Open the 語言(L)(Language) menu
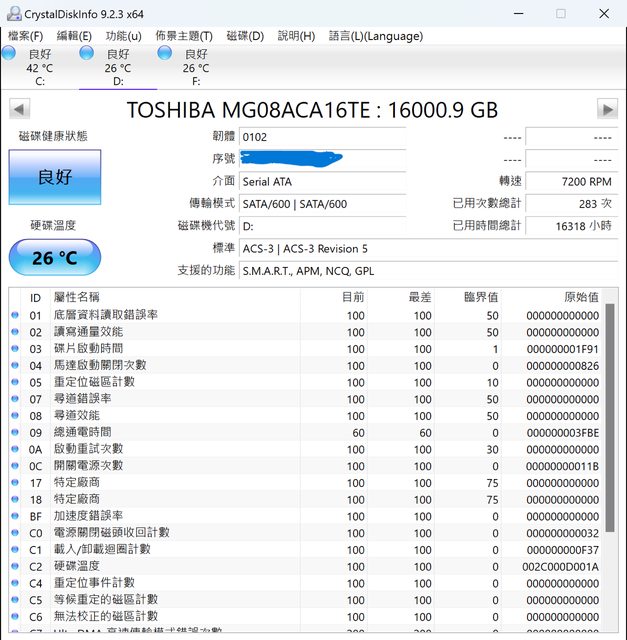627x640 pixels. tap(376, 36)
